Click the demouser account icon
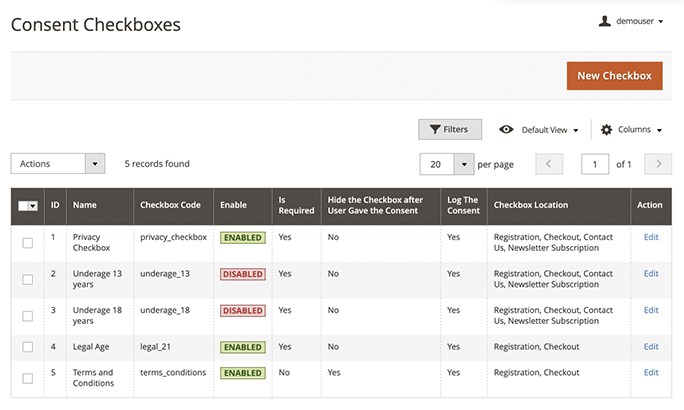This screenshot has height=410, width=684. [x=605, y=21]
